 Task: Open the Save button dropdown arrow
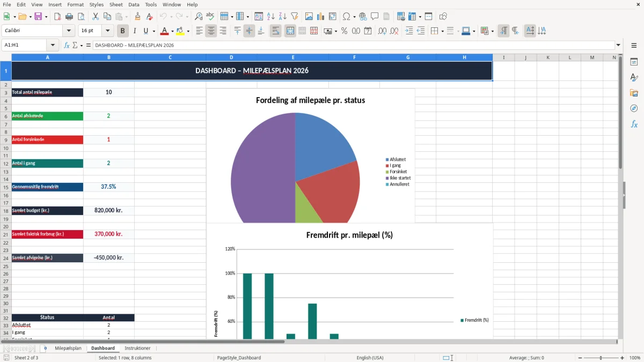point(46,17)
